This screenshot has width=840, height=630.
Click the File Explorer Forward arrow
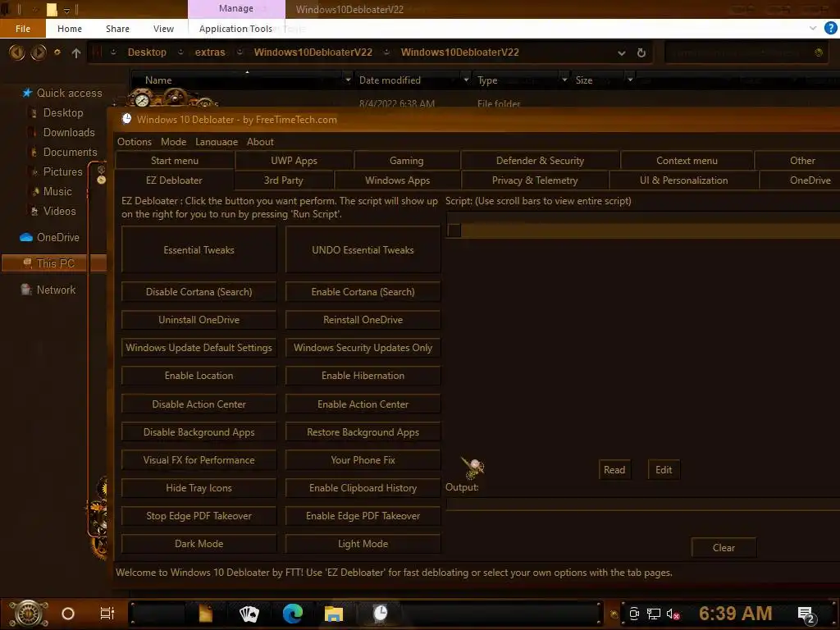(38, 52)
